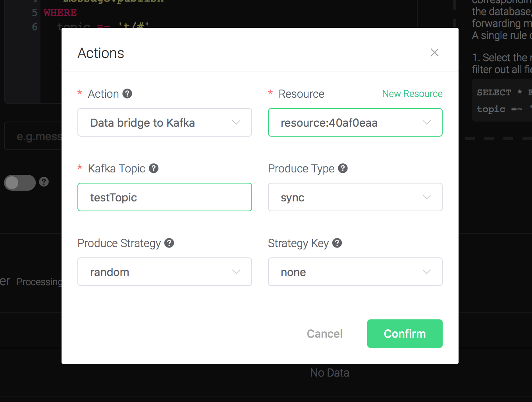
Task: Click the help icon next to Action
Action: (x=127, y=94)
